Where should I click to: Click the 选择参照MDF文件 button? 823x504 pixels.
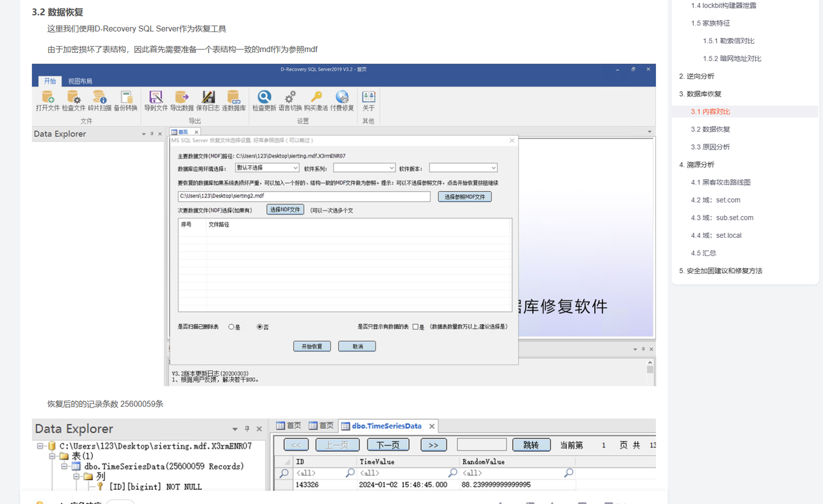pos(465,197)
